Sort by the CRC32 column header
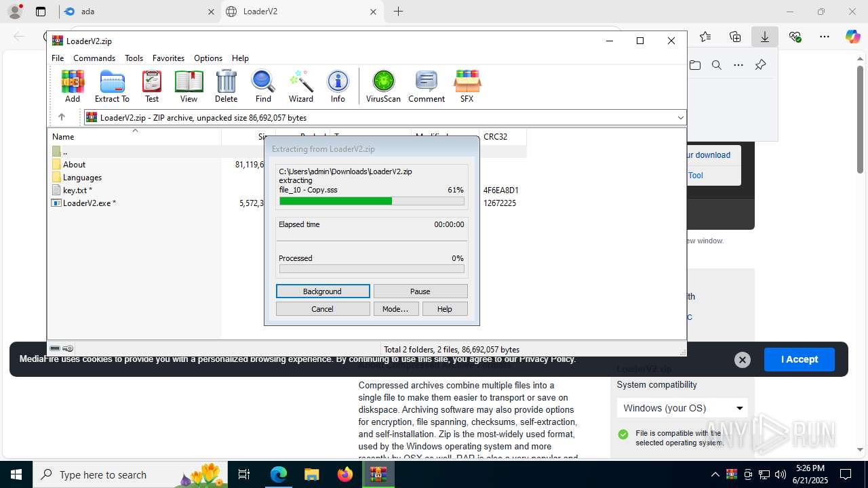This screenshot has width=868, height=488. 502,136
